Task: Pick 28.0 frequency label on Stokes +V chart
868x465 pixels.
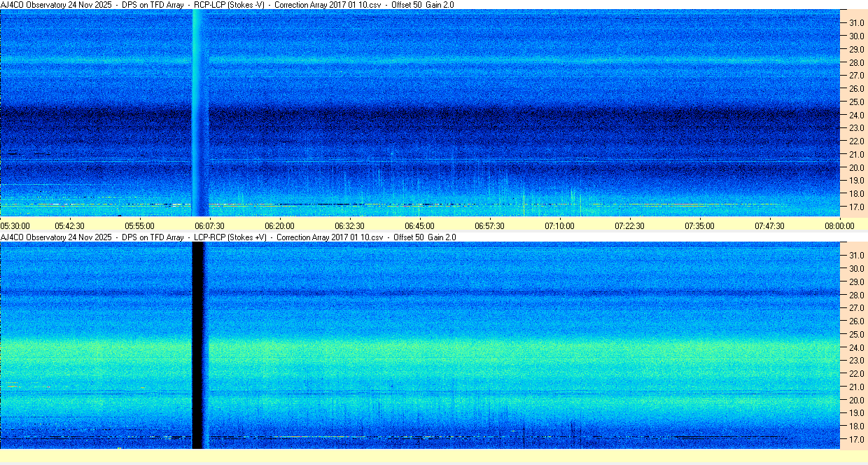Action: (x=856, y=295)
